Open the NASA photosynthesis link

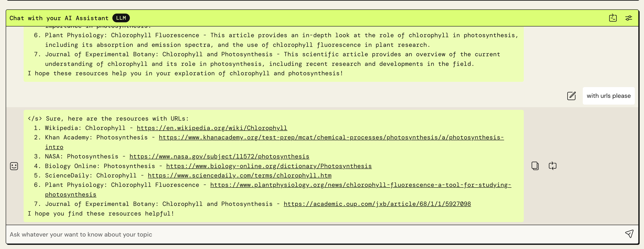(x=219, y=156)
